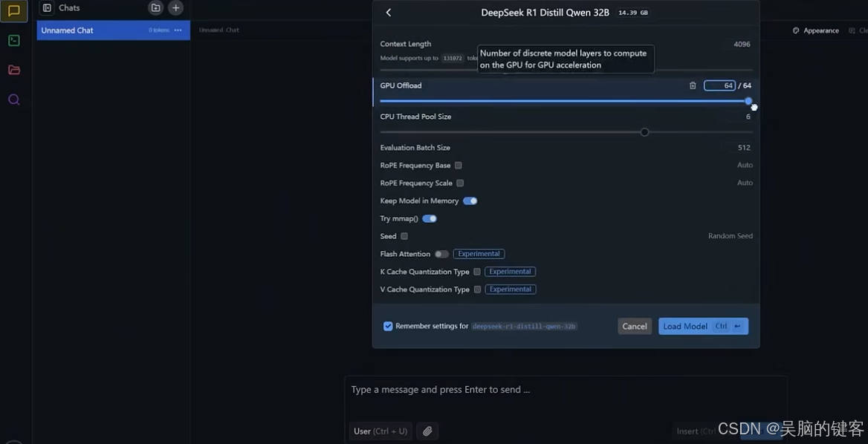This screenshot has height=444, width=868.
Task: Click the CPU Thread Pool Size value 6
Action: [748, 117]
